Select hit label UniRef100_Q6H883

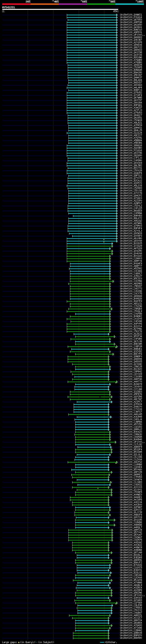click(131, 37)
